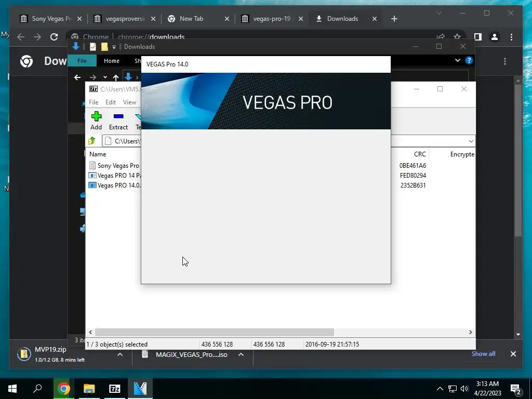Select the Vegas PRO 14 Patch file

pyautogui.click(x=114, y=176)
